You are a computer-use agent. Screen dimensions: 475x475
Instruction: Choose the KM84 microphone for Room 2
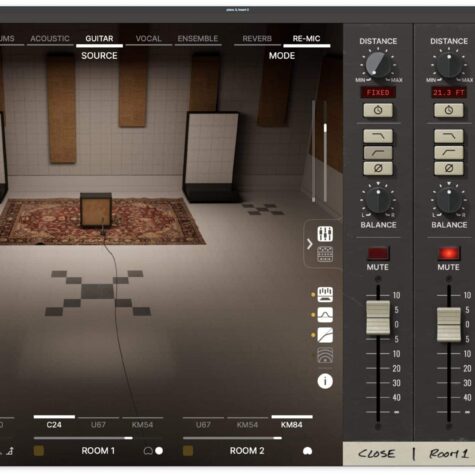[292, 424]
